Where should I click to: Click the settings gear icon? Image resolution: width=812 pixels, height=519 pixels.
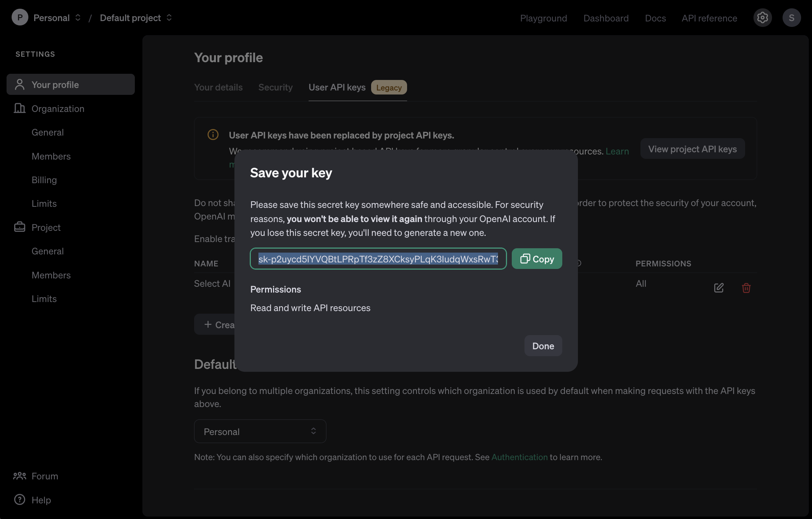(x=762, y=18)
